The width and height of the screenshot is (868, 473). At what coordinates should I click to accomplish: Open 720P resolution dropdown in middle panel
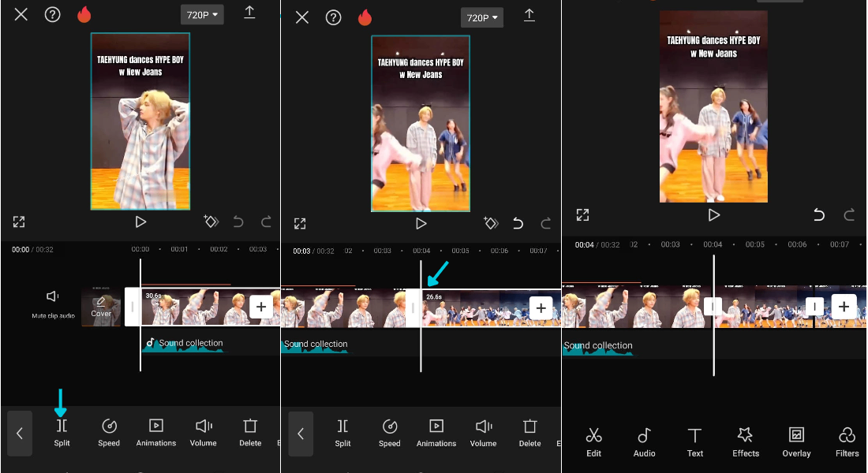click(x=482, y=17)
